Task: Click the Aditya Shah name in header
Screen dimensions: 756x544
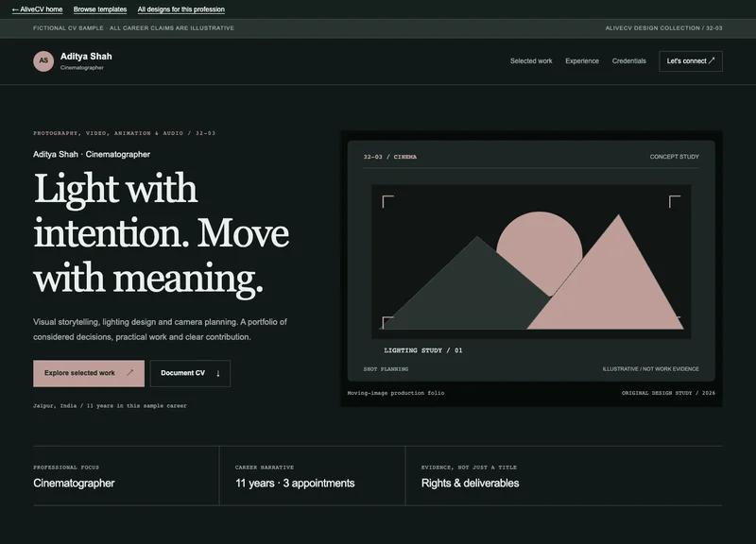Action: click(86, 57)
